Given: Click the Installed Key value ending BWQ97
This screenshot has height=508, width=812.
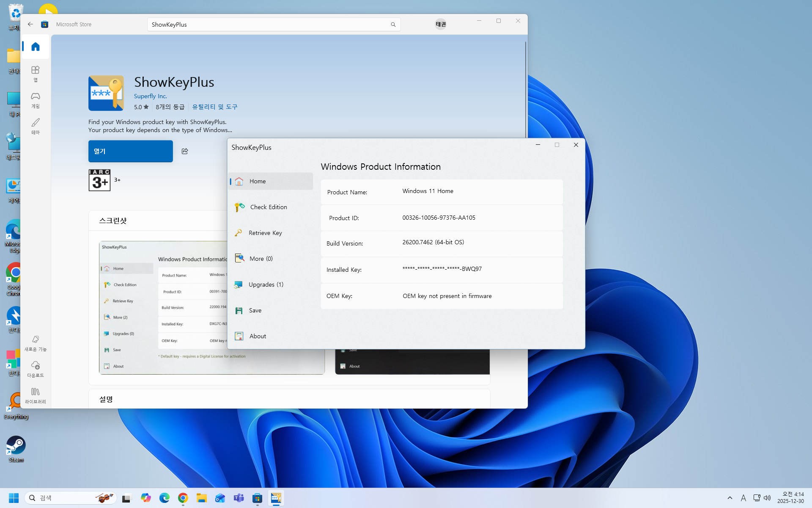Looking at the screenshot, I should 442,269.
